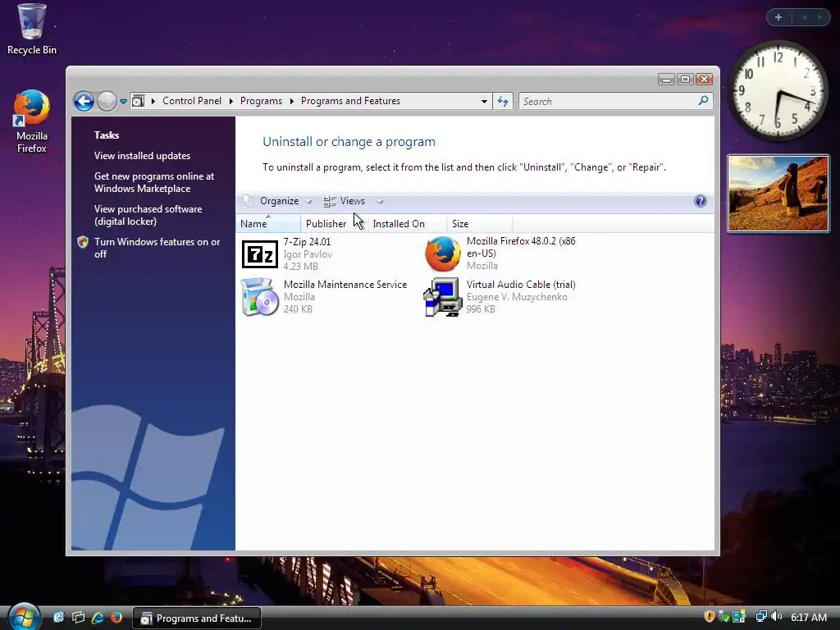
Task: Click the sidebar analog clock gadget
Action: [x=778, y=91]
